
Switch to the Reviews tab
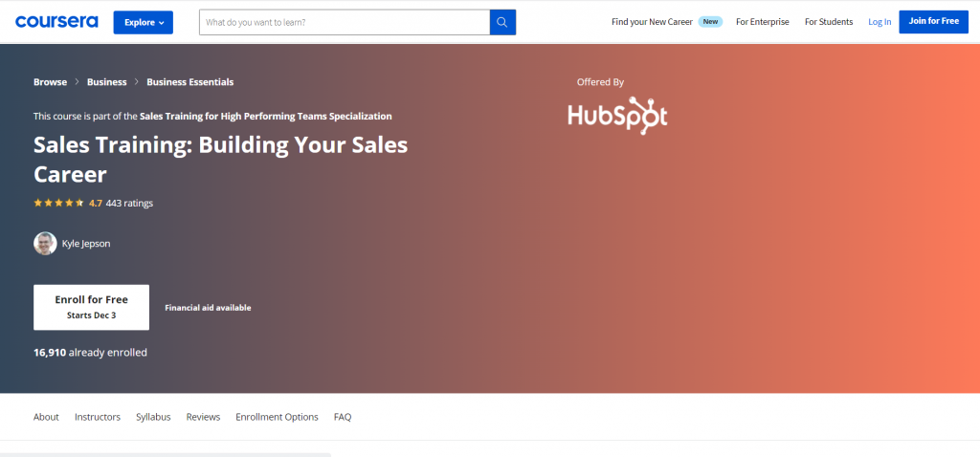click(203, 417)
